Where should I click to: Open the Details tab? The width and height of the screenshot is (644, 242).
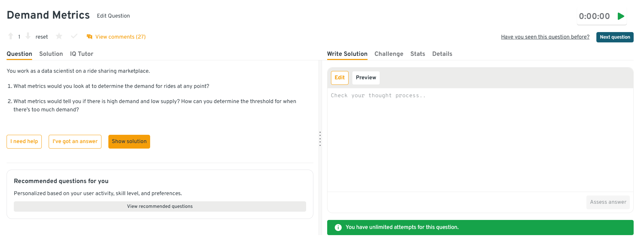(x=442, y=54)
